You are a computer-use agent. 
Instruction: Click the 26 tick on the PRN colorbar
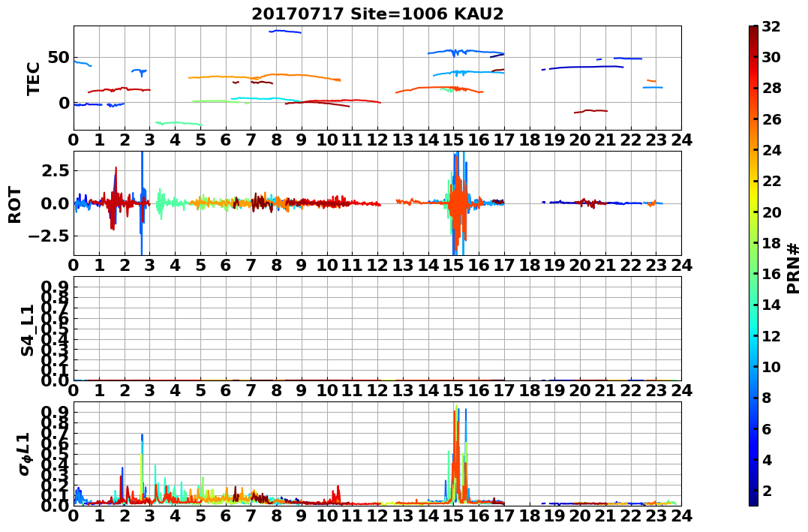771,119
